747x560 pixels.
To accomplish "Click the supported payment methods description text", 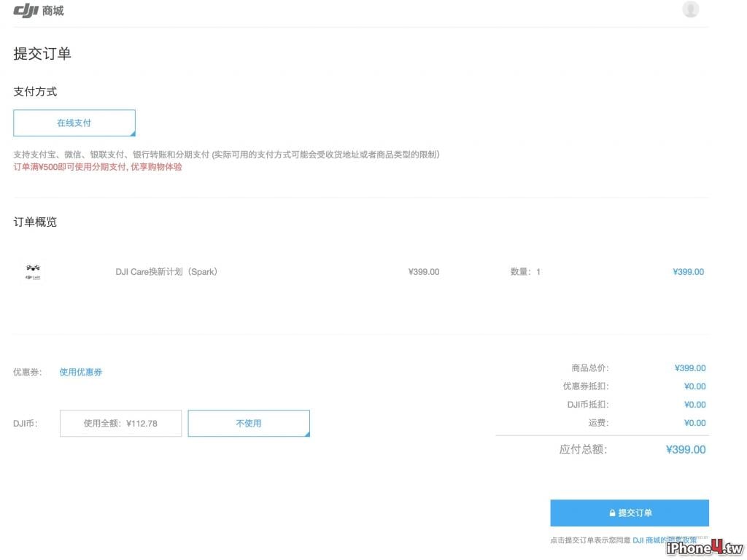I will [x=227, y=155].
